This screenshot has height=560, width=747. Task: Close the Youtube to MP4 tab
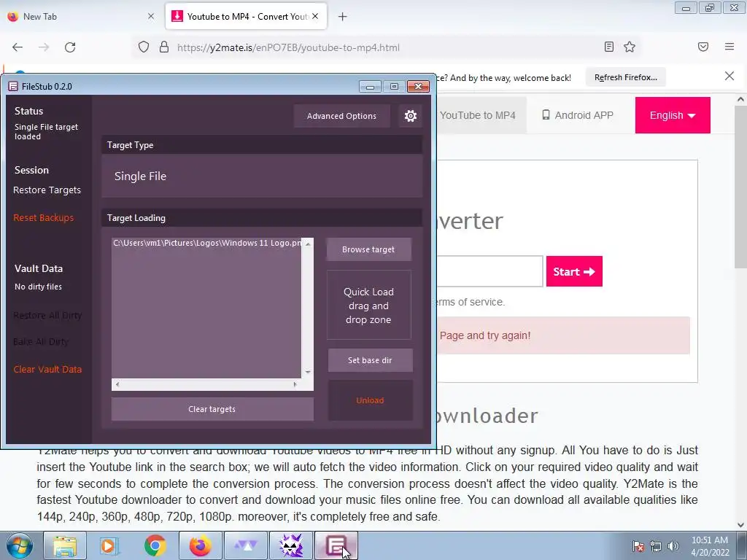[x=315, y=16]
